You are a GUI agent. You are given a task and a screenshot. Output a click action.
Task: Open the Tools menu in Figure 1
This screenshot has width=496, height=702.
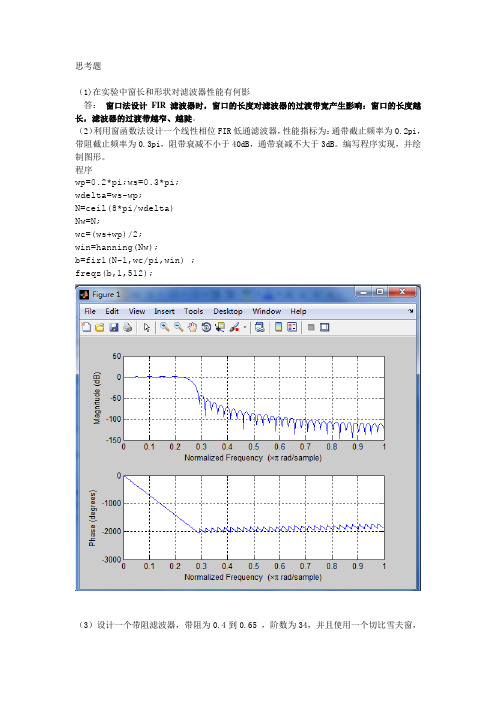tap(193, 311)
